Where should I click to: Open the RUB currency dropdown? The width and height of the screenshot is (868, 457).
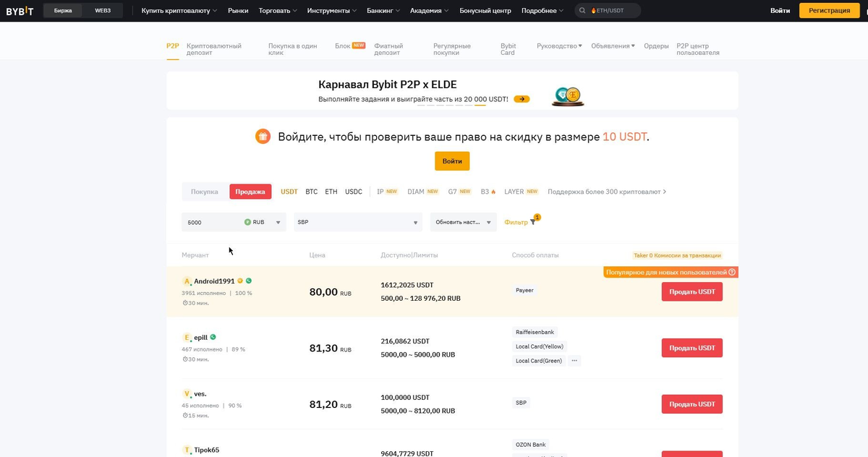(x=264, y=222)
